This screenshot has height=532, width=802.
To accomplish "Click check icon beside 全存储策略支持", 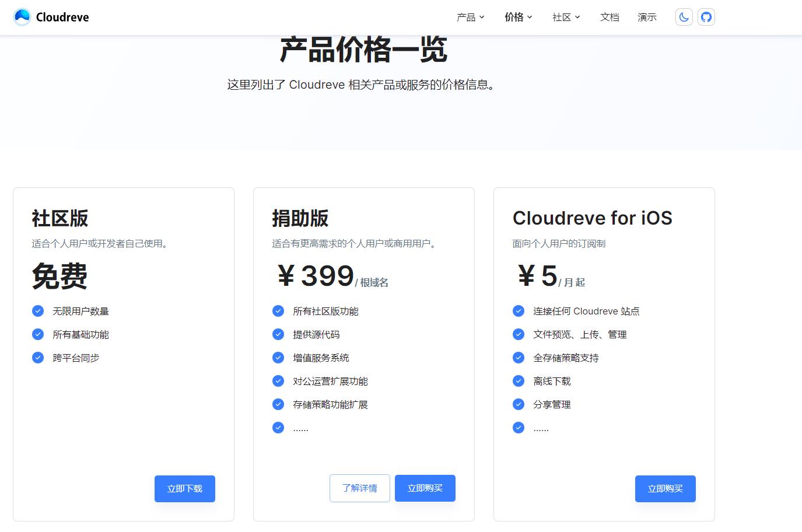I will click(519, 358).
